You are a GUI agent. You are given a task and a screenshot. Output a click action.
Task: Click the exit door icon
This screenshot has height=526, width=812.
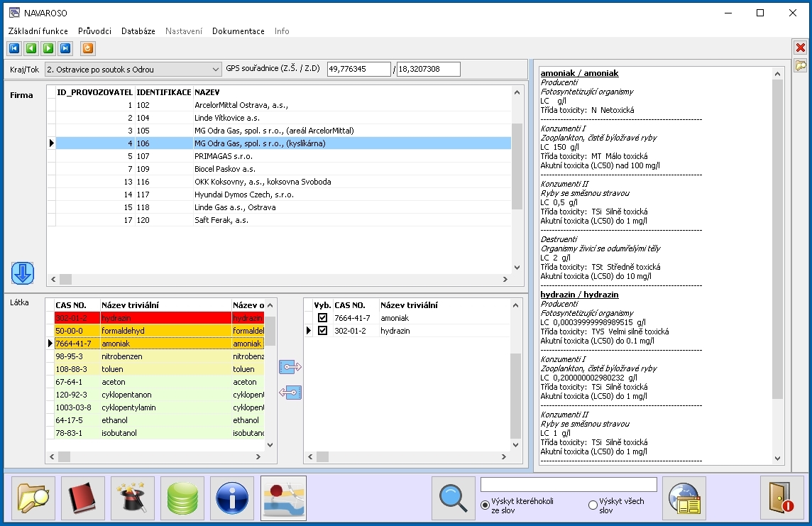coord(781,498)
